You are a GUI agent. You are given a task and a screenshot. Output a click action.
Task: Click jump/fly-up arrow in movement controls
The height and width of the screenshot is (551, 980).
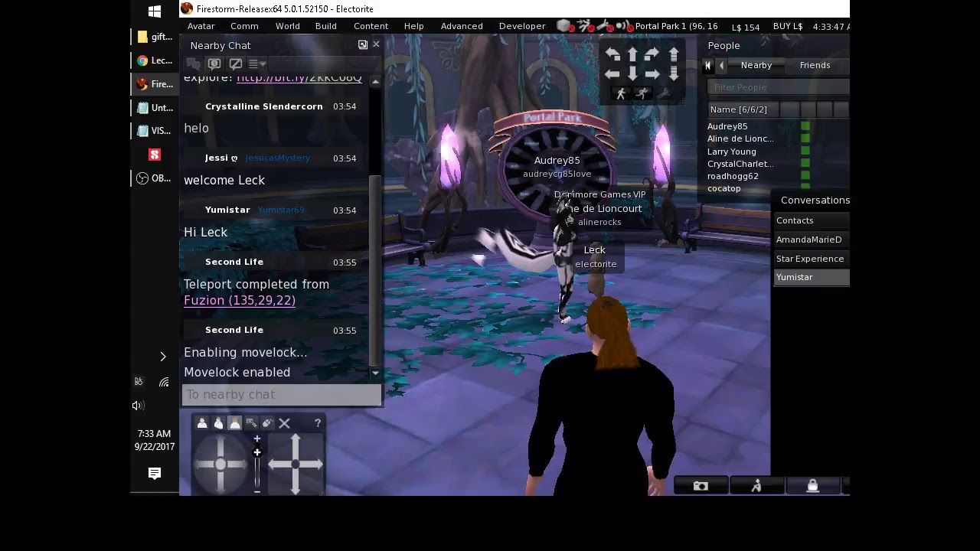pos(674,54)
